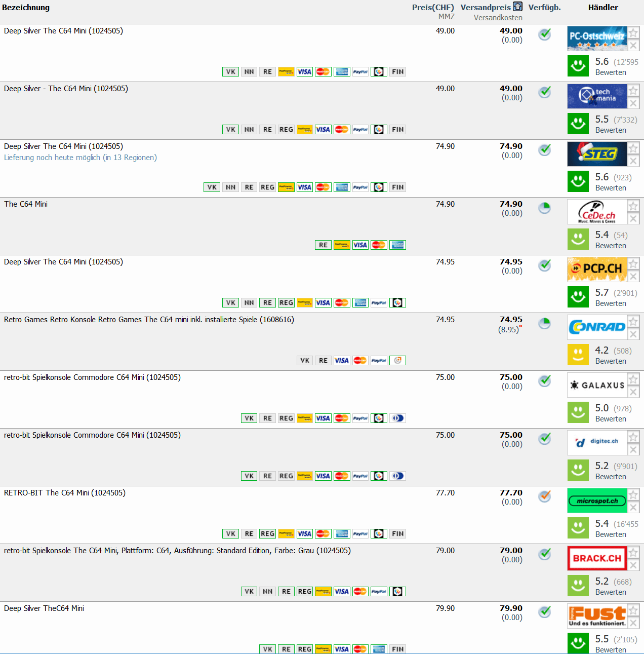Click the availability checkmark for Galaxus offer

[545, 381]
